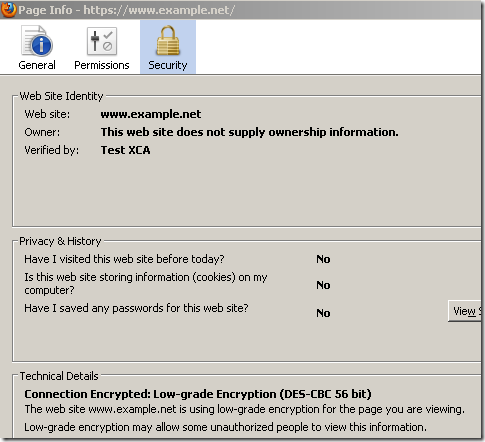Image resolution: width=485 pixels, height=442 pixels.
Task: Click the Connection Encrypted heading
Action: click(198, 394)
